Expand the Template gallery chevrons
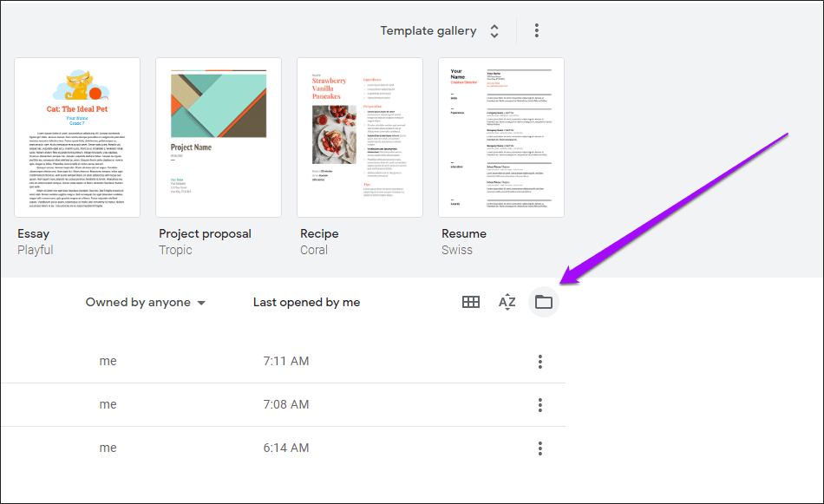The image size is (824, 504). (494, 30)
